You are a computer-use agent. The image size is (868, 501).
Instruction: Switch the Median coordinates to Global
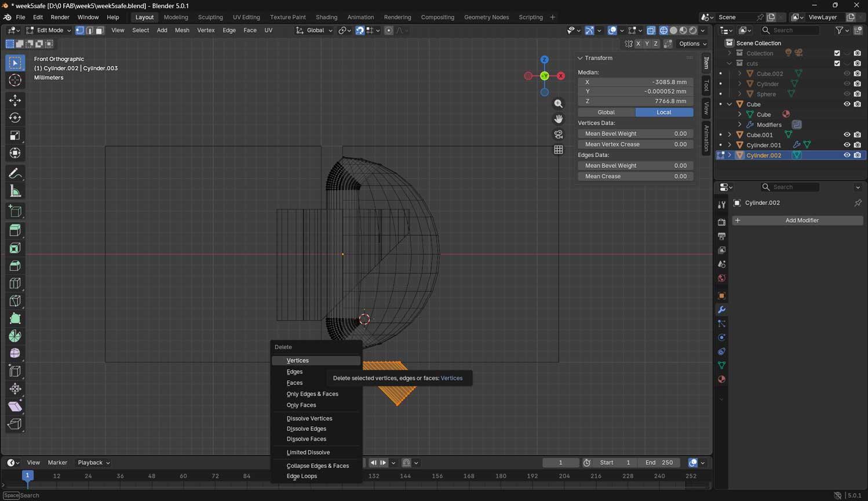606,112
